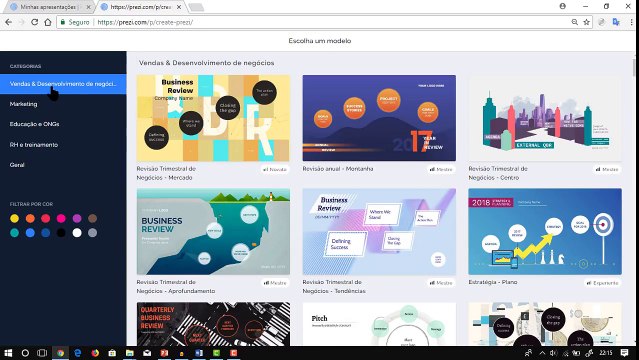Close the prezi.com create tab

(178, 7)
